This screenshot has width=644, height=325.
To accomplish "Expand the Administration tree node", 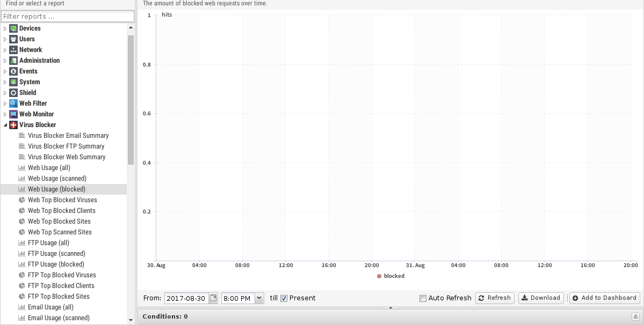I will 5,61.
